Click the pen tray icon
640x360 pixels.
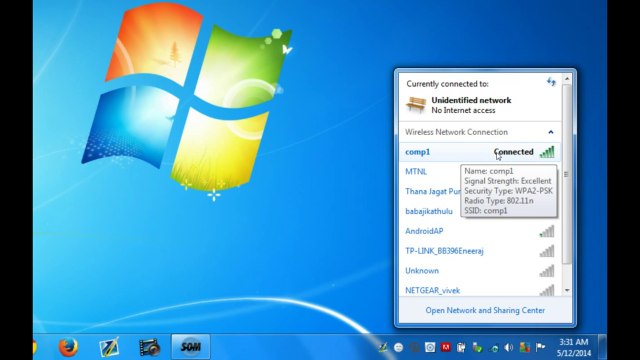383,347
